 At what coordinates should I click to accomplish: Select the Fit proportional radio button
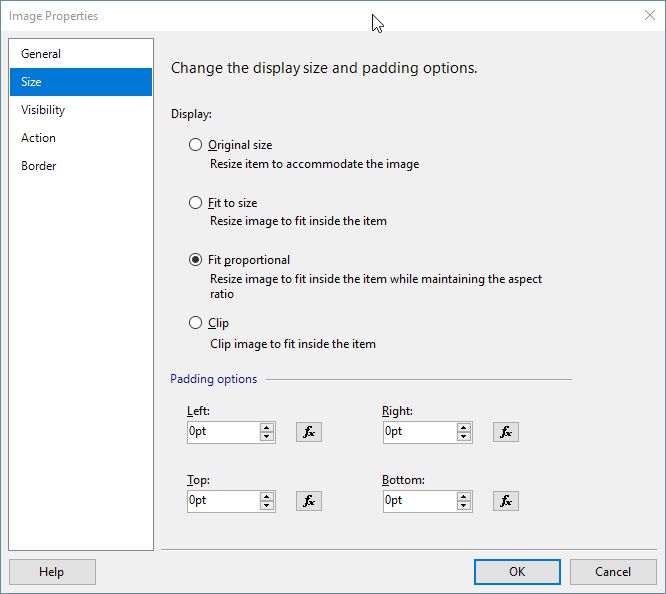[x=196, y=260]
